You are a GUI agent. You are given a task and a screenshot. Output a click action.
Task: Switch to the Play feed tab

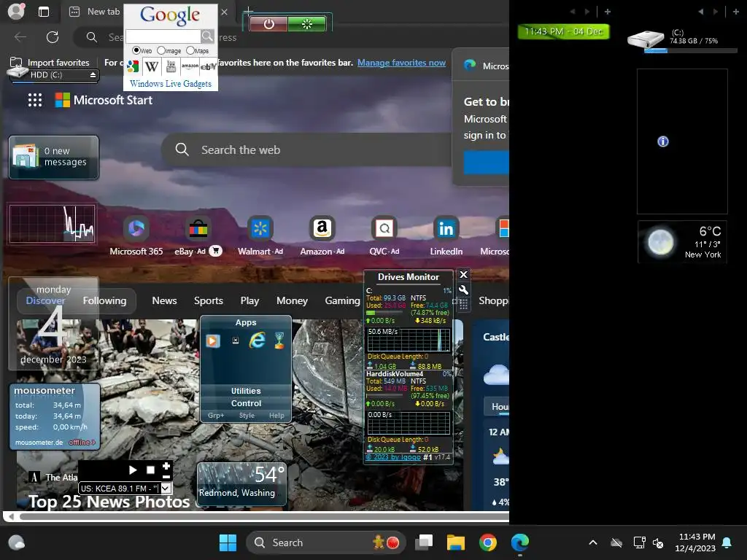coord(249,300)
